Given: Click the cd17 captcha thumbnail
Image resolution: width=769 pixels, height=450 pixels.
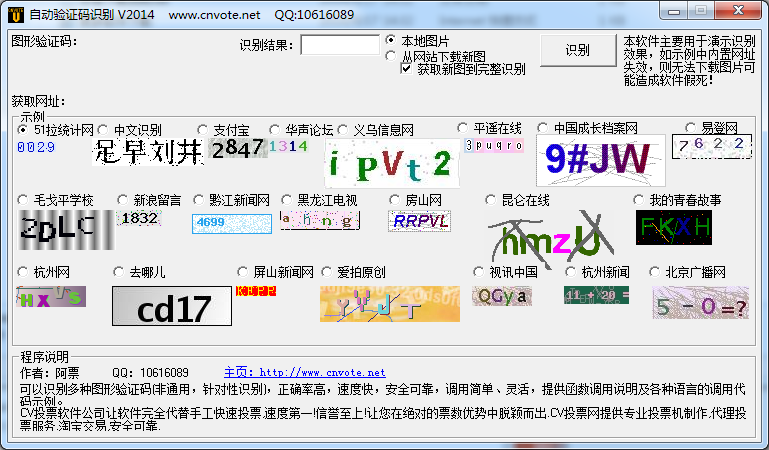Looking at the screenshot, I should (171, 307).
